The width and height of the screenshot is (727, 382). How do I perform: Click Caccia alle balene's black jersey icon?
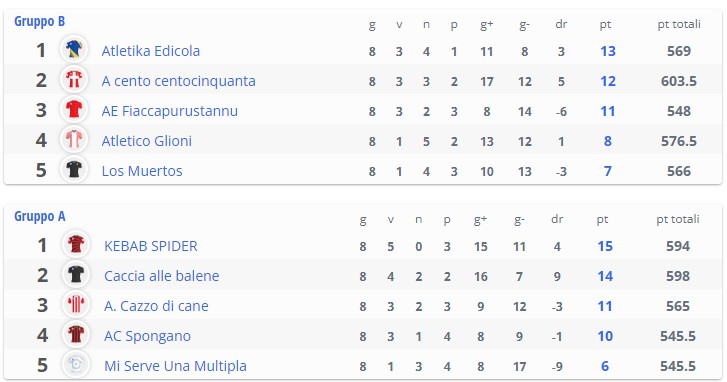[76, 274]
